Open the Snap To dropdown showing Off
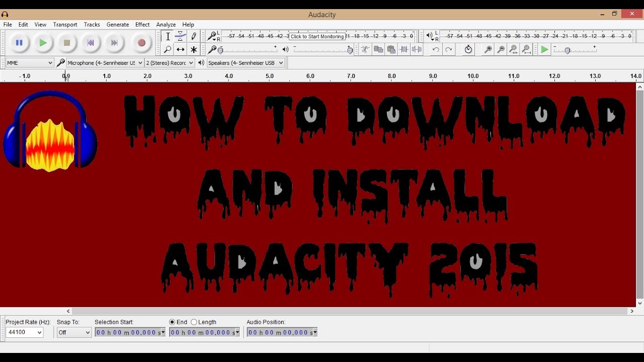This screenshot has height=362, width=644. click(74, 332)
